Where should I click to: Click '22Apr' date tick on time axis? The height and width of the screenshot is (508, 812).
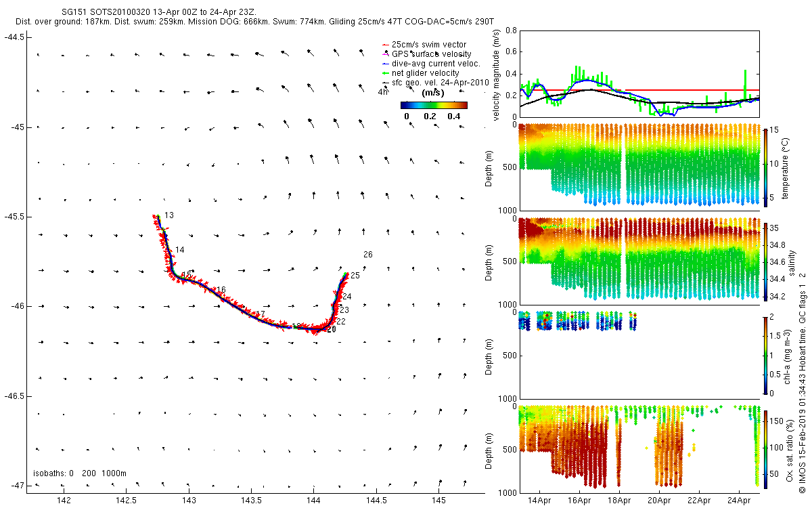click(x=700, y=501)
